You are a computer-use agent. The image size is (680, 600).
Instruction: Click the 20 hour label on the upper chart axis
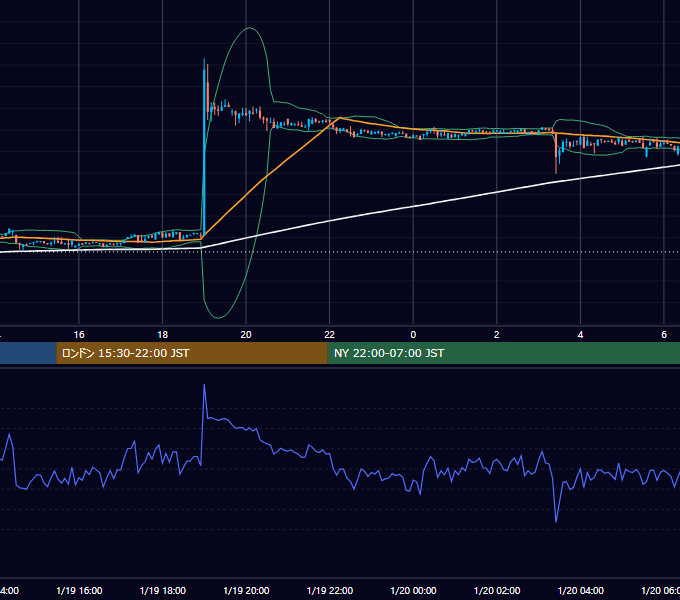(246, 335)
